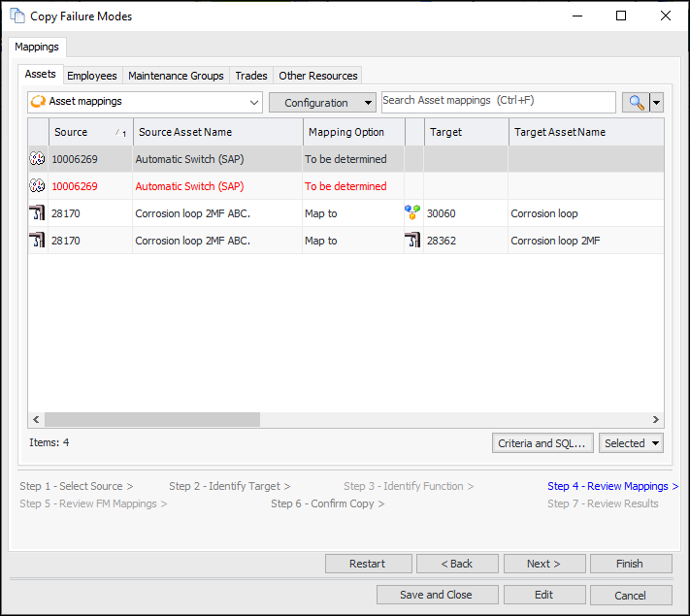Open the Maintenance Groups tab
The image size is (690, 616).
click(176, 76)
